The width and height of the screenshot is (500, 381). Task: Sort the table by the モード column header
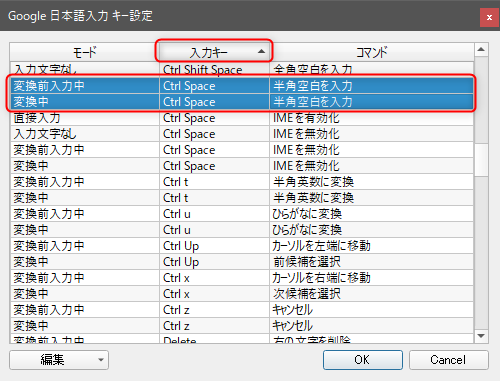tap(85, 52)
